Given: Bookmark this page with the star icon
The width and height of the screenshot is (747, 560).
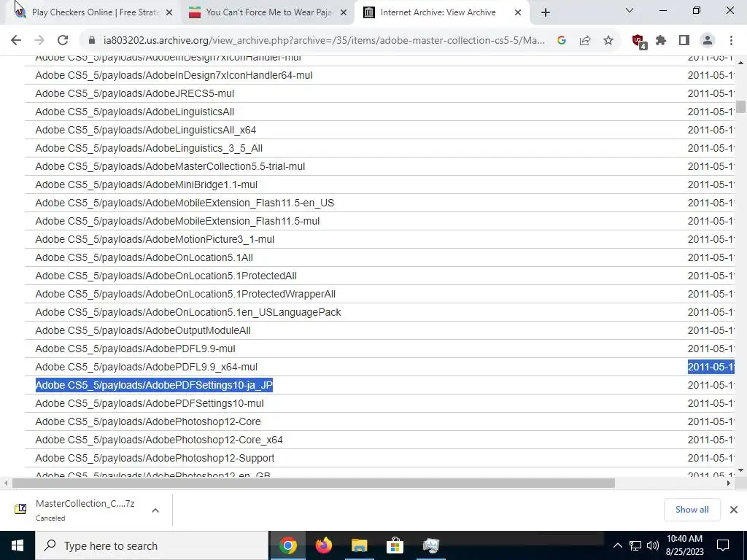Looking at the screenshot, I should pyautogui.click(x=608, y=41).
